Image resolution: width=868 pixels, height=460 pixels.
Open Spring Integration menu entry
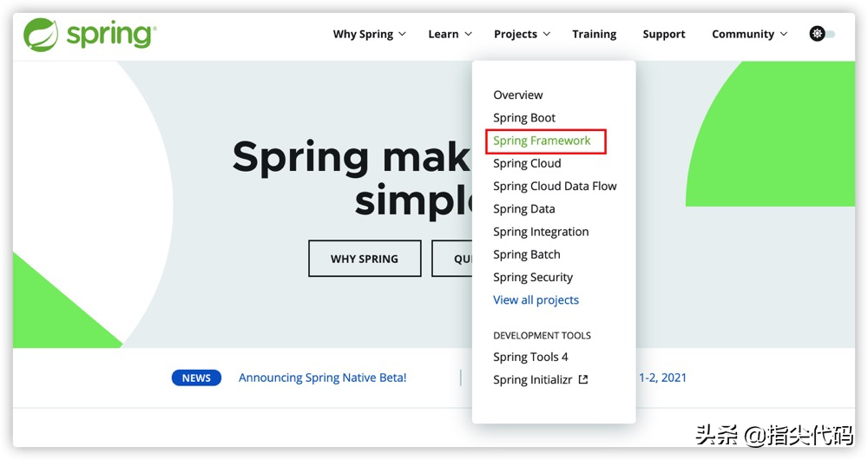pos(541,232)
